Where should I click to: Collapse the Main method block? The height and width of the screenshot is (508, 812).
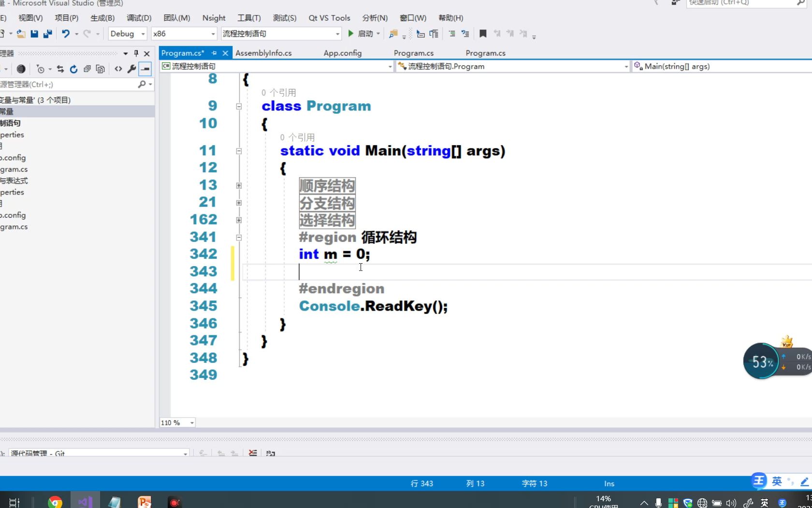239,151
